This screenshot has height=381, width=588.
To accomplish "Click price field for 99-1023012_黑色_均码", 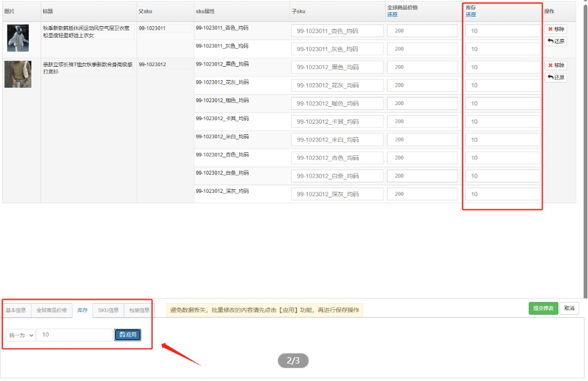I will (x=422, y=67).
